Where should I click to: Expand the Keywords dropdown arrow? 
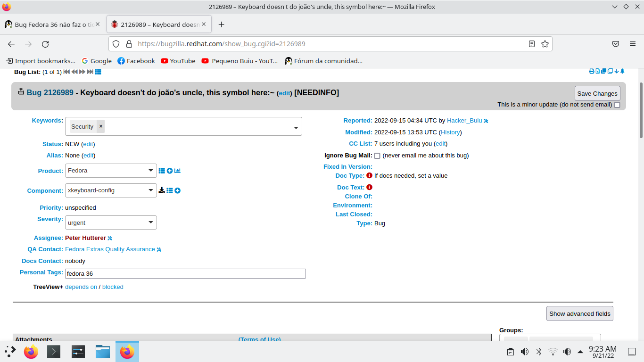[296, 128]
